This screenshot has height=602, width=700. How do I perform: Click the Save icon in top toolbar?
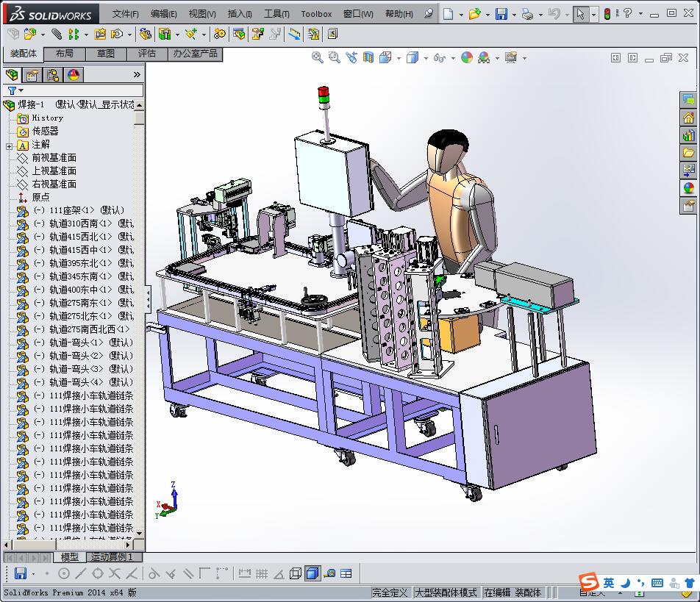click(501, 14)
